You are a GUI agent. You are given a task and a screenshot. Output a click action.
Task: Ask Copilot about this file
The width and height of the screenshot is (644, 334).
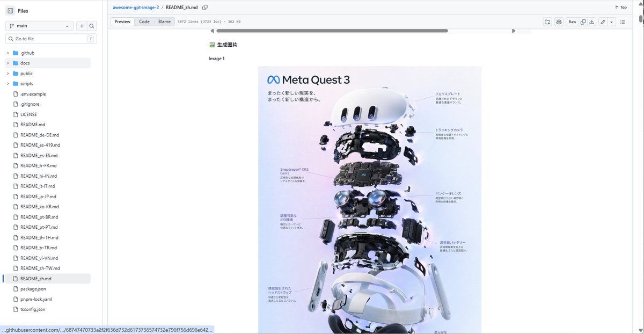coord(559,22)
